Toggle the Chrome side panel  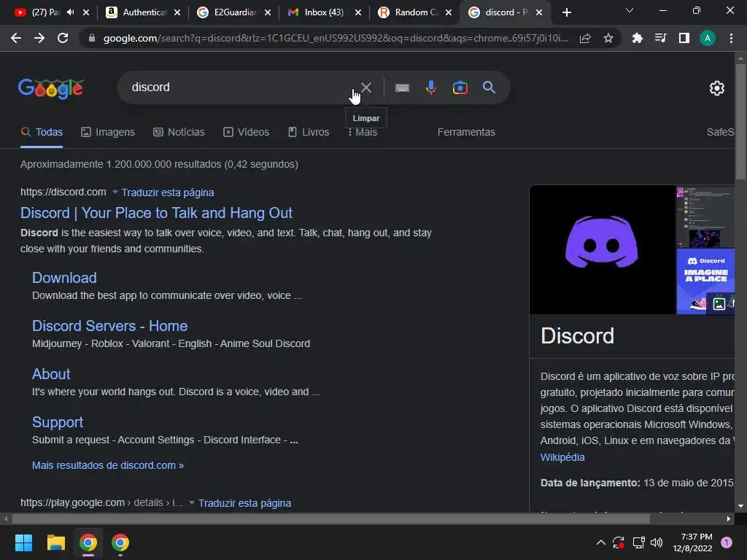[684, 38]
